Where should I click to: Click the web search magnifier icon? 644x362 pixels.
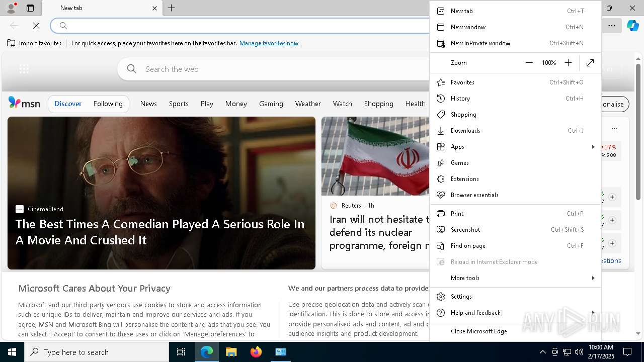(x=132, y=69)
